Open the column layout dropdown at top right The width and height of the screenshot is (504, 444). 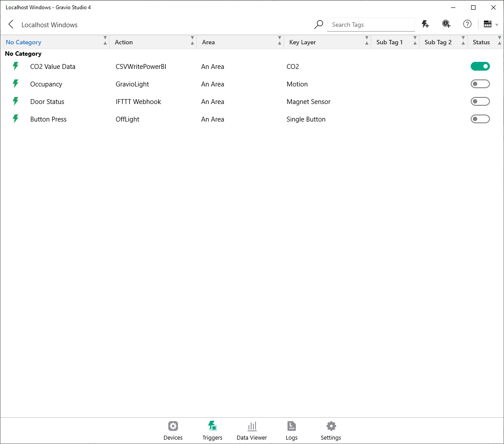pyautogui.click(x=490, y=24)
